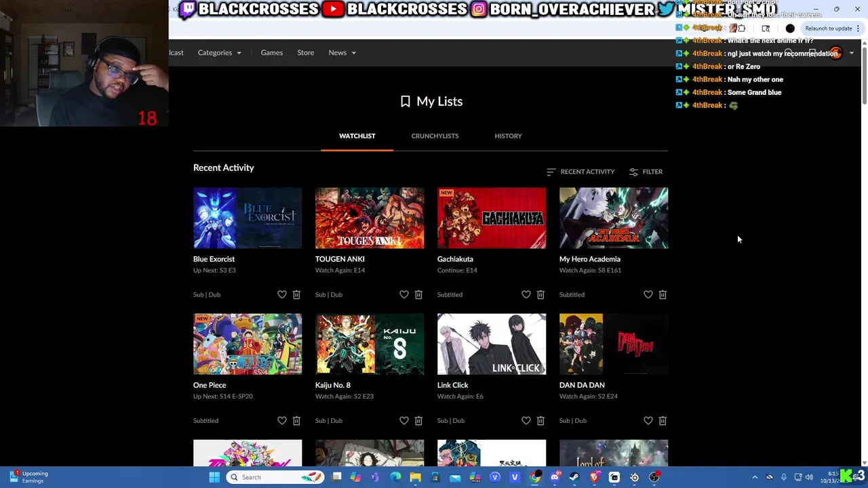Open the Filter options
This screenshot has height=488, width=868.
pos(646,172)
